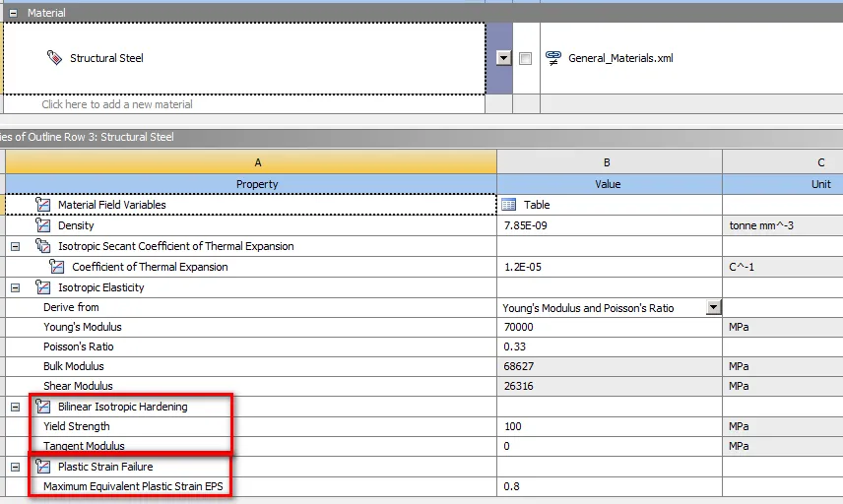The width and height of the screenshot is (843, 504).
Task: Click the Bilinear Isotropic Hardening icon
Action: (42, 407)
